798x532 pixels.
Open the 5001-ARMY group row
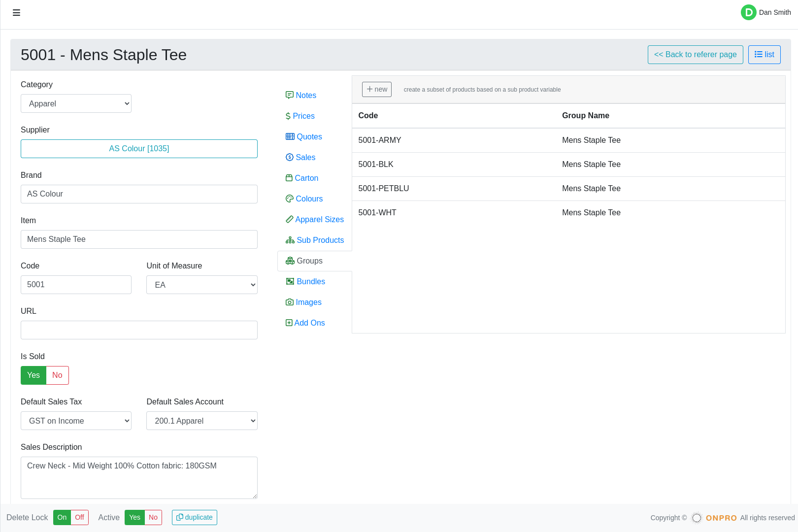pos(568,140)
